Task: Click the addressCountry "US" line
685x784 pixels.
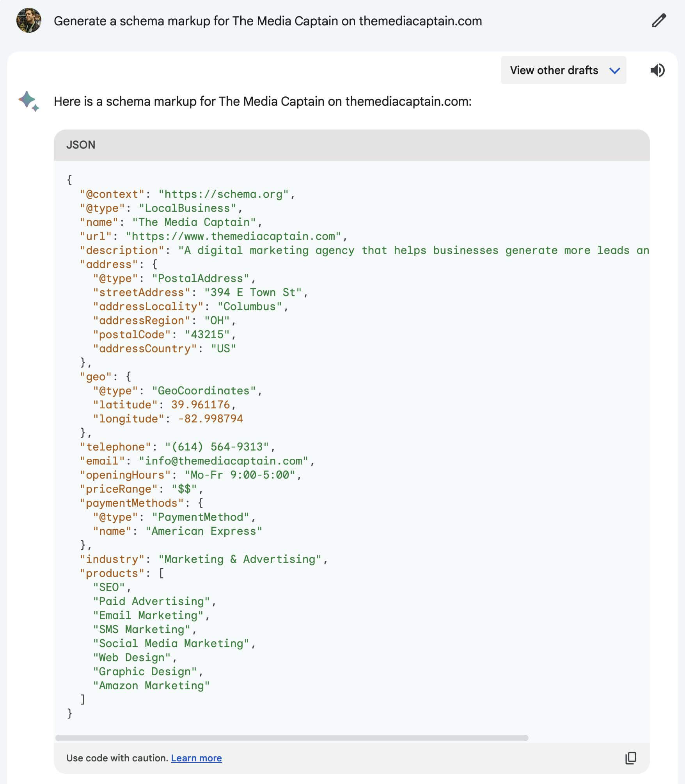Action: [x=164, y=349]
